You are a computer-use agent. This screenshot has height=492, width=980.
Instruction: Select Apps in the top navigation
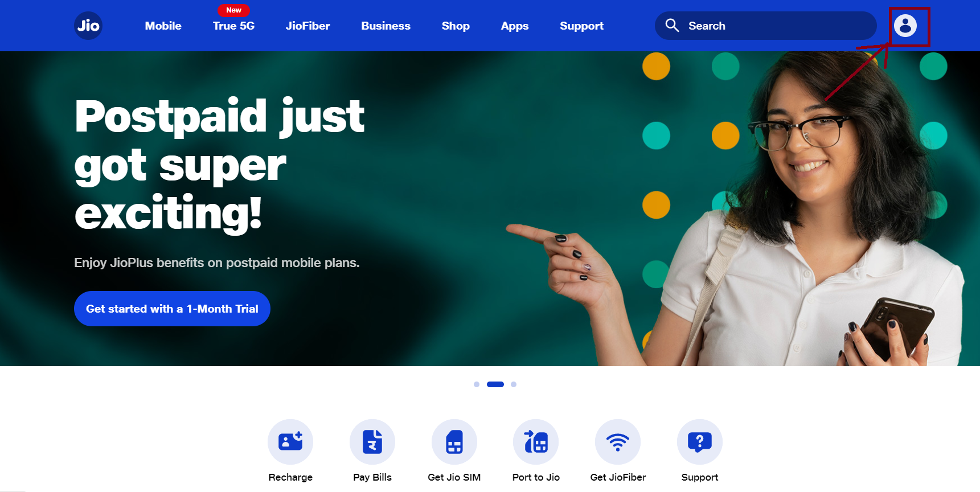click(515, 26)
